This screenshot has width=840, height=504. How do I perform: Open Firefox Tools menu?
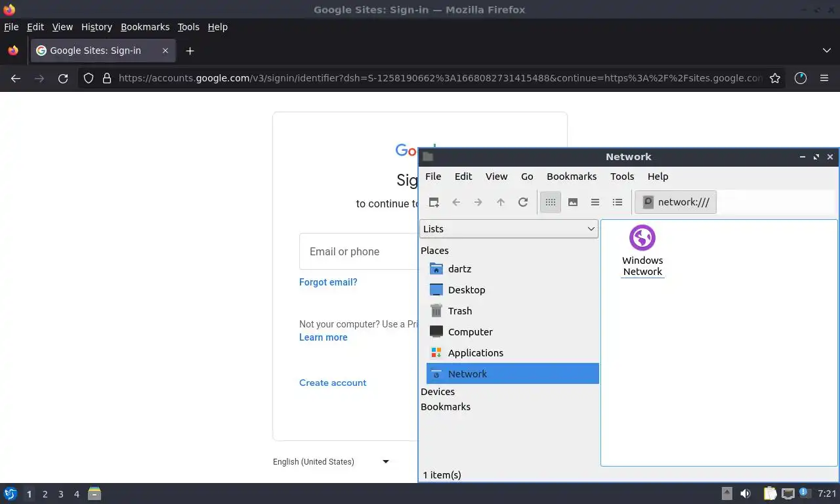[x=188, y=27]
